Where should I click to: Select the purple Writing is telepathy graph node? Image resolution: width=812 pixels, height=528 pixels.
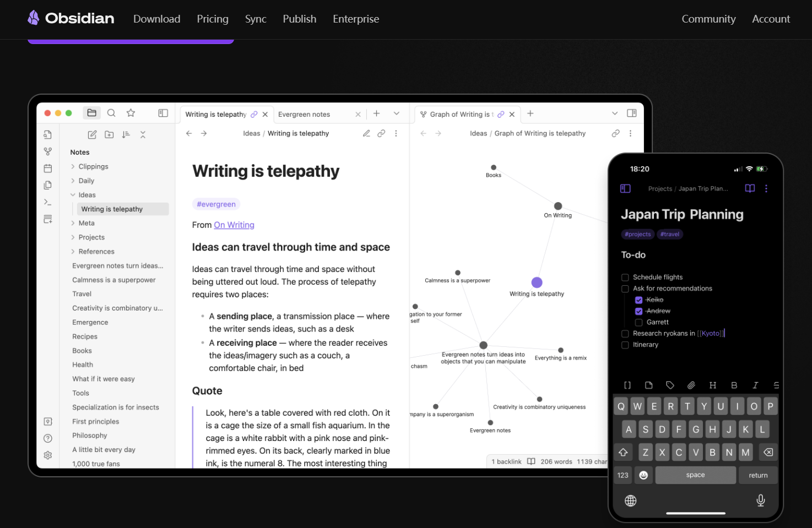pyautogui.click(x=537, y=282)
